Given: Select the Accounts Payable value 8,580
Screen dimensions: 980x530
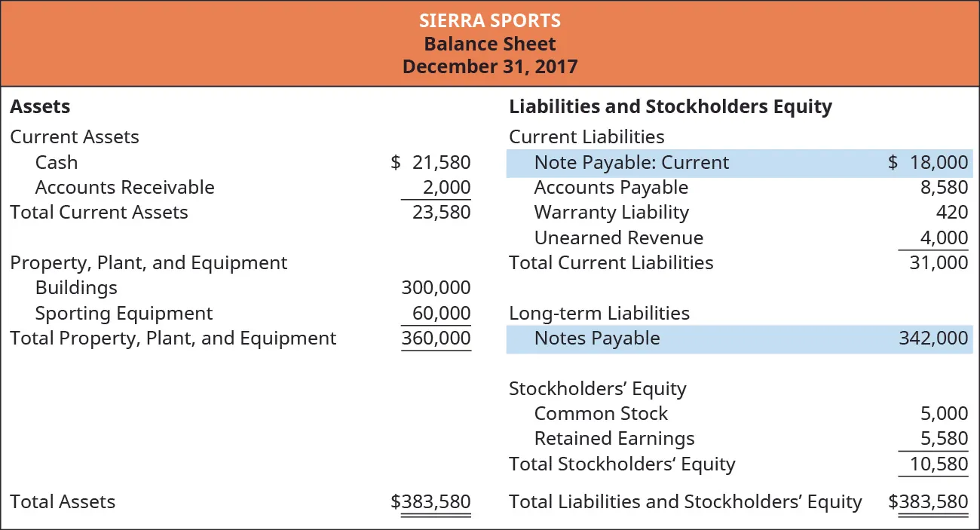Looking at the screenshot, I should [942, 187].
